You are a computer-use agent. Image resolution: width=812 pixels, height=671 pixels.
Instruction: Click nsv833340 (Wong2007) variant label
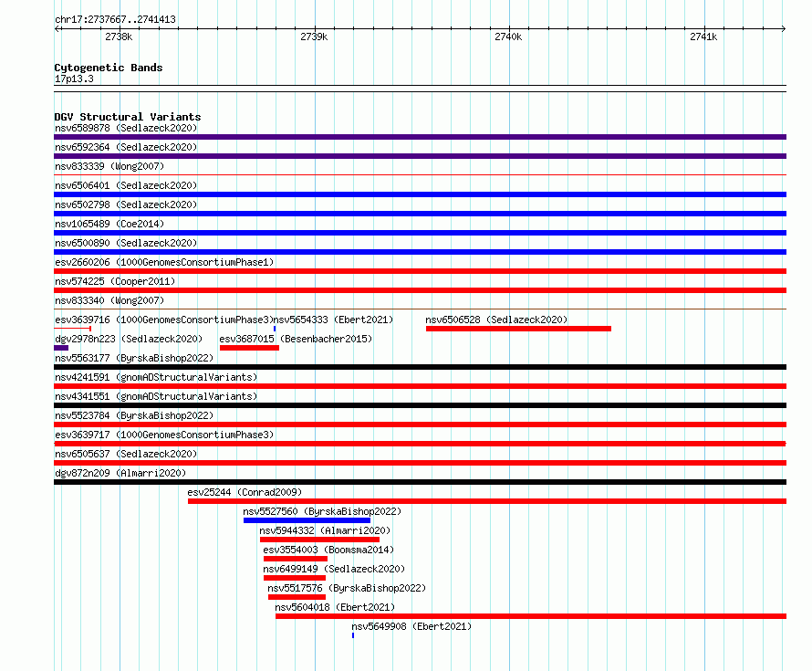tap(109, 300)
